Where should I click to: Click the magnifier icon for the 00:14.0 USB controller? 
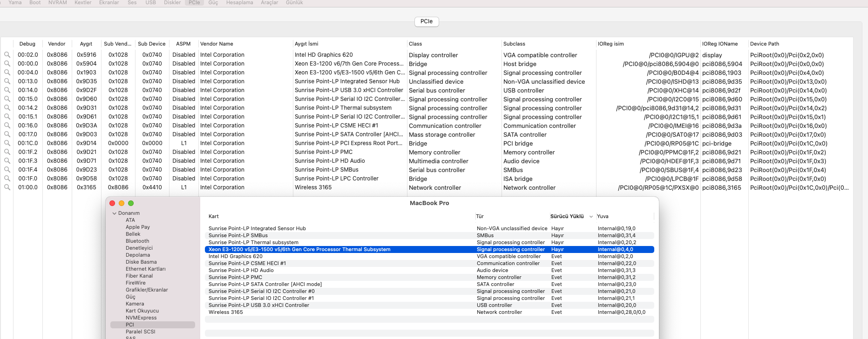(x=7, y=90)
